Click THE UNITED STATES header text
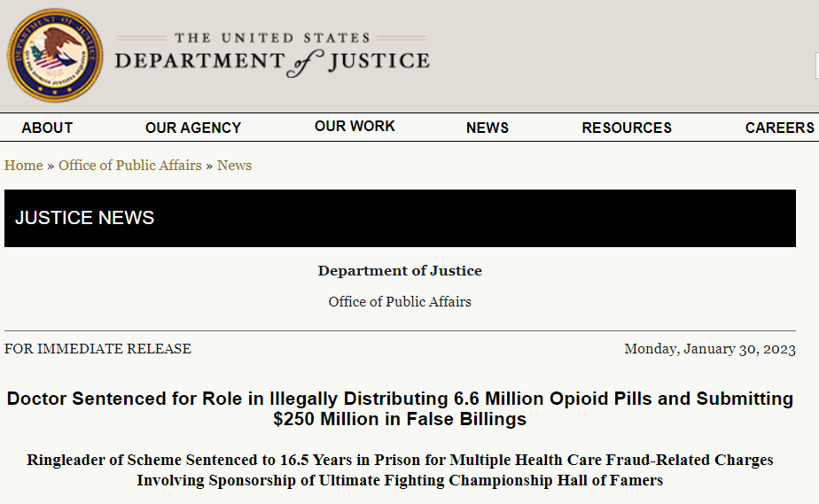This screenshot has width=819, height=504. pyautogui.click(x=272, y=38)
